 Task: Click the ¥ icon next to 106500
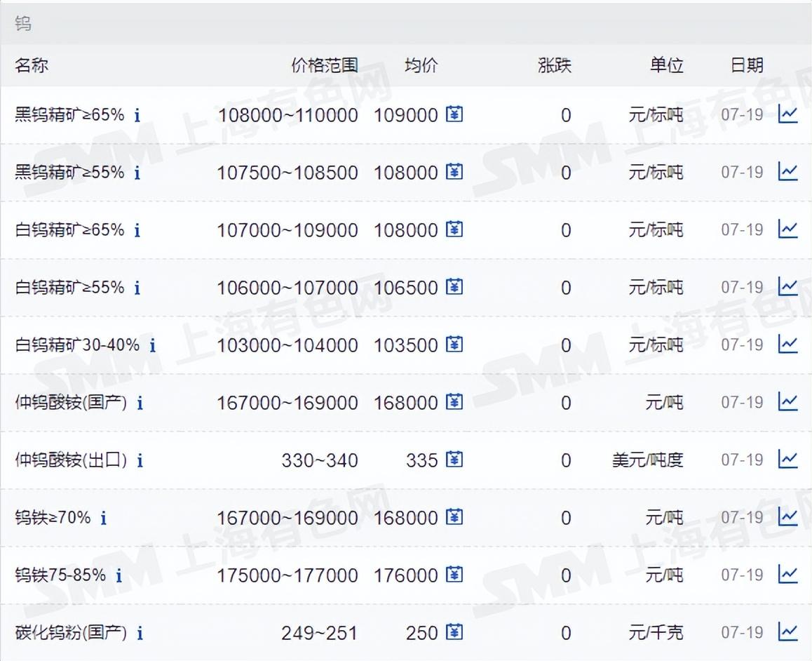454,287
